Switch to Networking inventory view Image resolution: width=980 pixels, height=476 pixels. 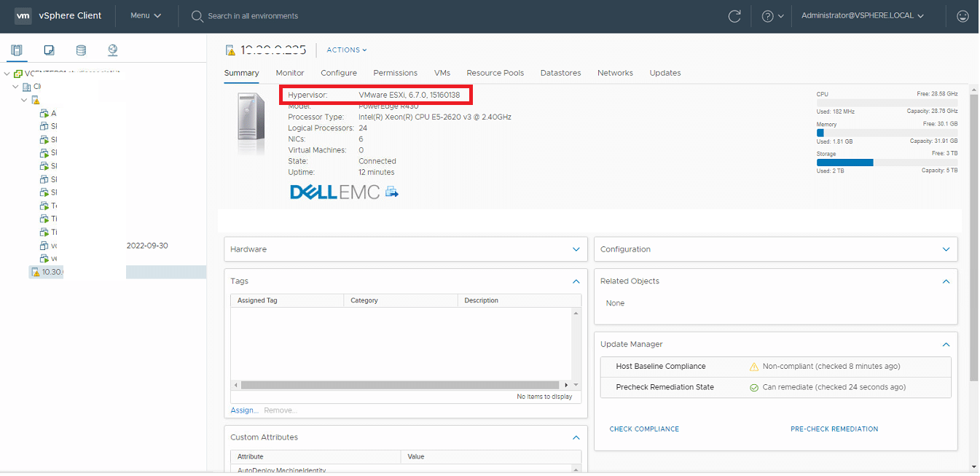click(113, 50)
